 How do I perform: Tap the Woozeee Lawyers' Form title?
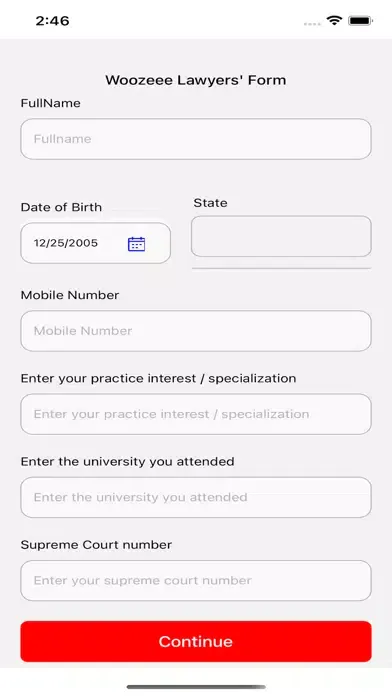coord(196,80)
